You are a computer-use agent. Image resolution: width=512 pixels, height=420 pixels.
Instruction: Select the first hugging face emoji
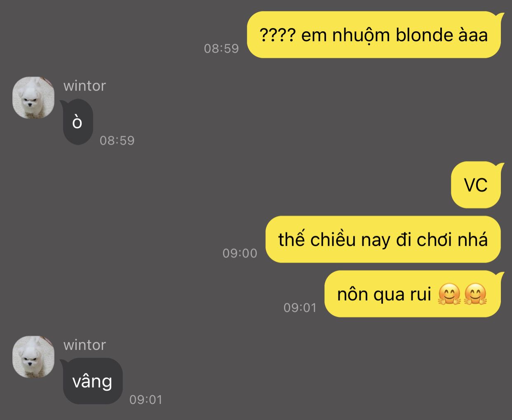coord(449,294)
